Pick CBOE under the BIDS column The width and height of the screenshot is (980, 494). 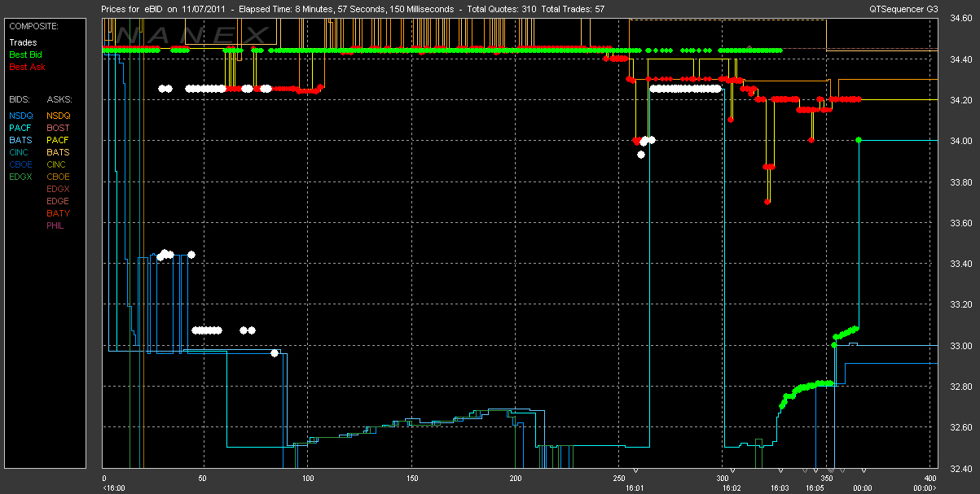[21, 164]
